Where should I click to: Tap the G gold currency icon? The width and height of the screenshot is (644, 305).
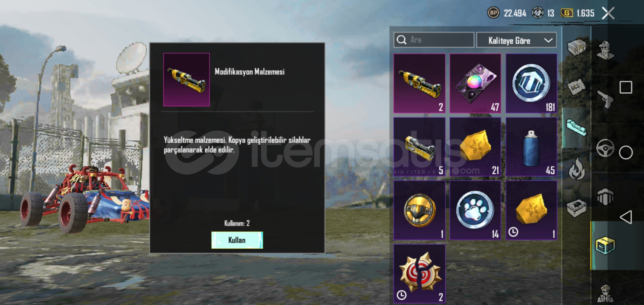[x=567, y=13]
